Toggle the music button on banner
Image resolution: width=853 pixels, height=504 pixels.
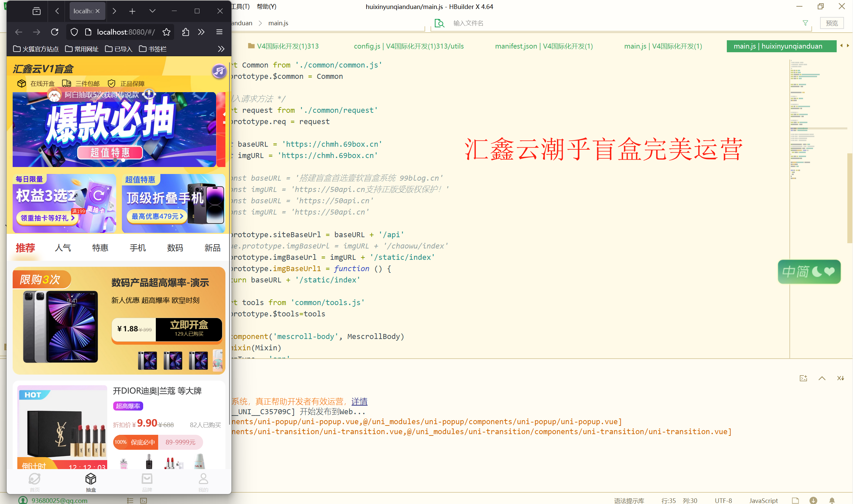[x=219, y=71]
